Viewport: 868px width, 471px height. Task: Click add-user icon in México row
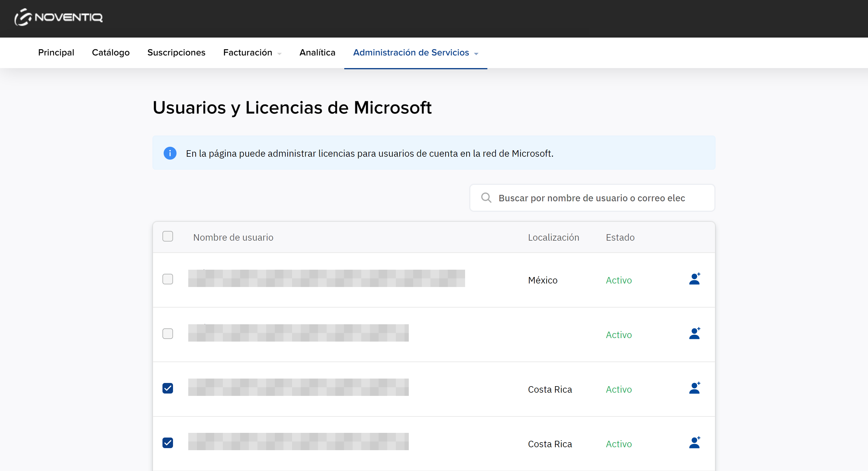694,279
